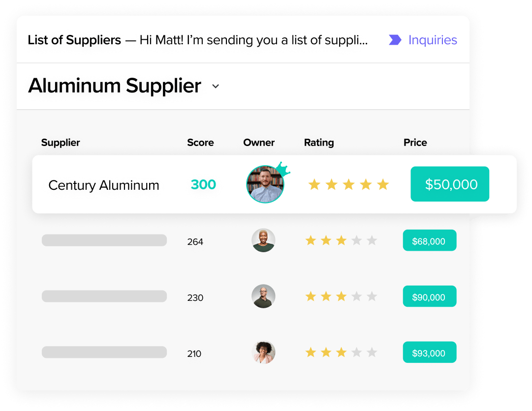Viewport: 532px width, 411px height.
Task: Sort by the Price column header
Action: pos(415,142)
